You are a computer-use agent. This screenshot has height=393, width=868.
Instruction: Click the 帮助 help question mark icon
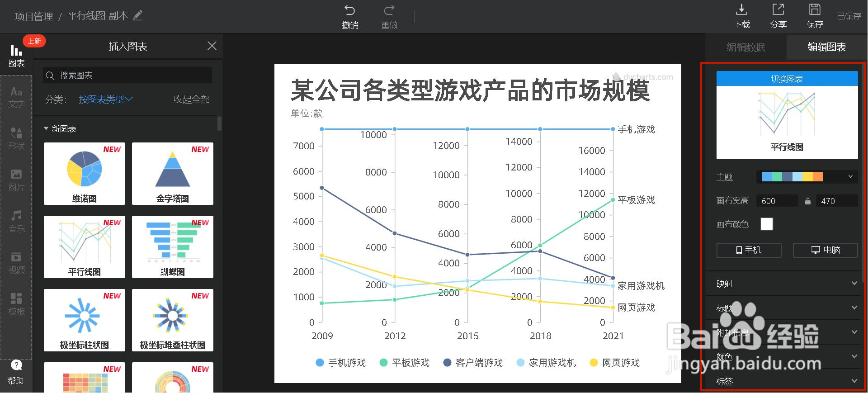coord(16,365)
